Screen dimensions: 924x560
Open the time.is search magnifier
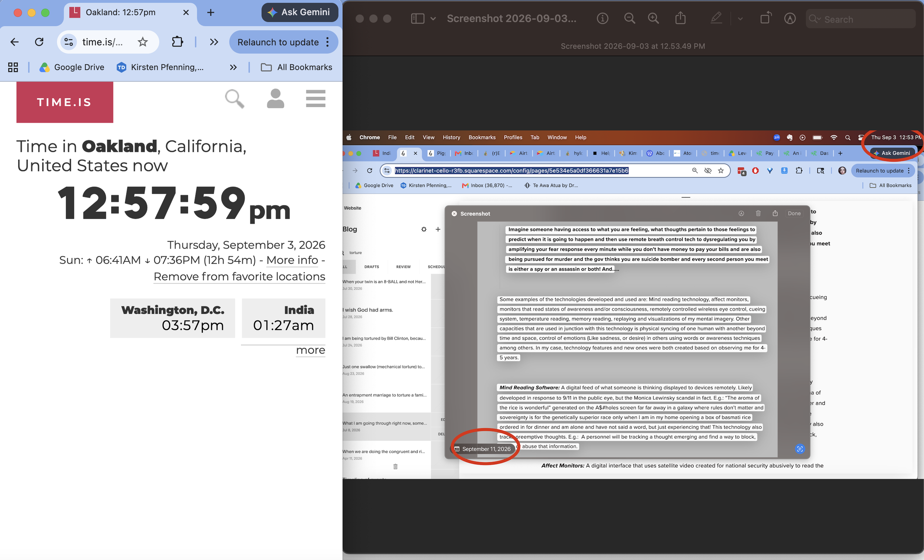(x=234, y=99)
